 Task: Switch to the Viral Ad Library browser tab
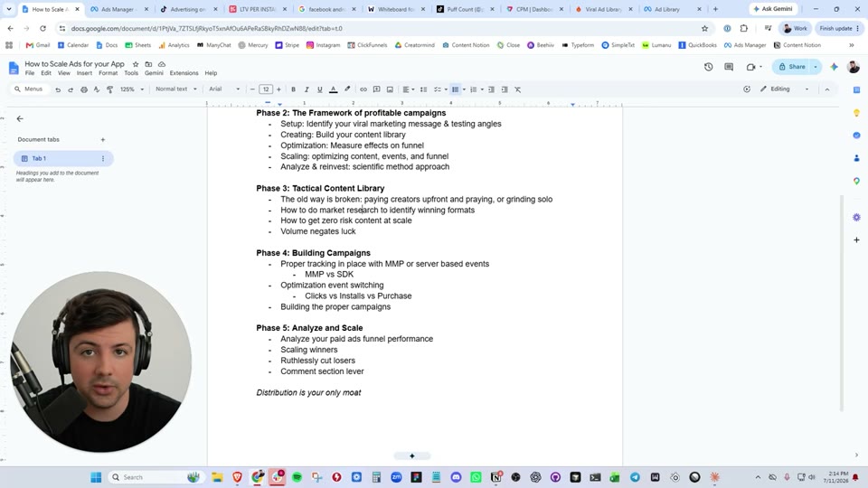pos(603,9)
